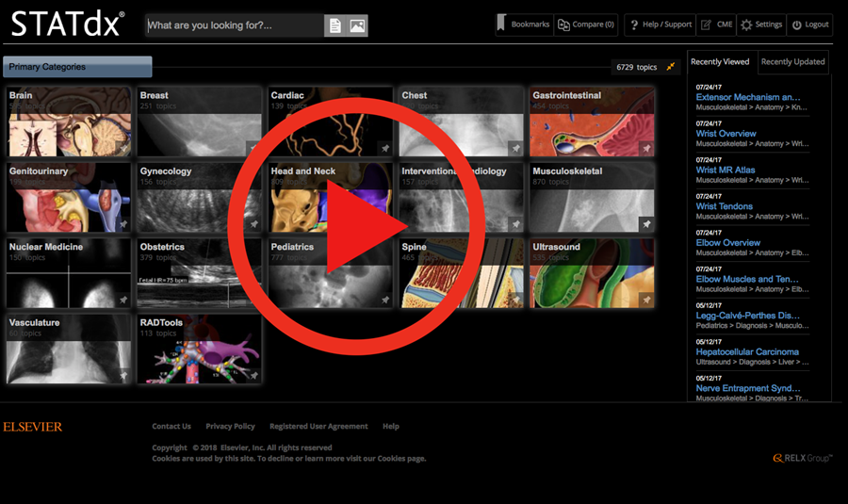Viewport: 848px width, 504px height.
Task: Switch to the Recently Updated tab
Action: [x=792, y=61]
